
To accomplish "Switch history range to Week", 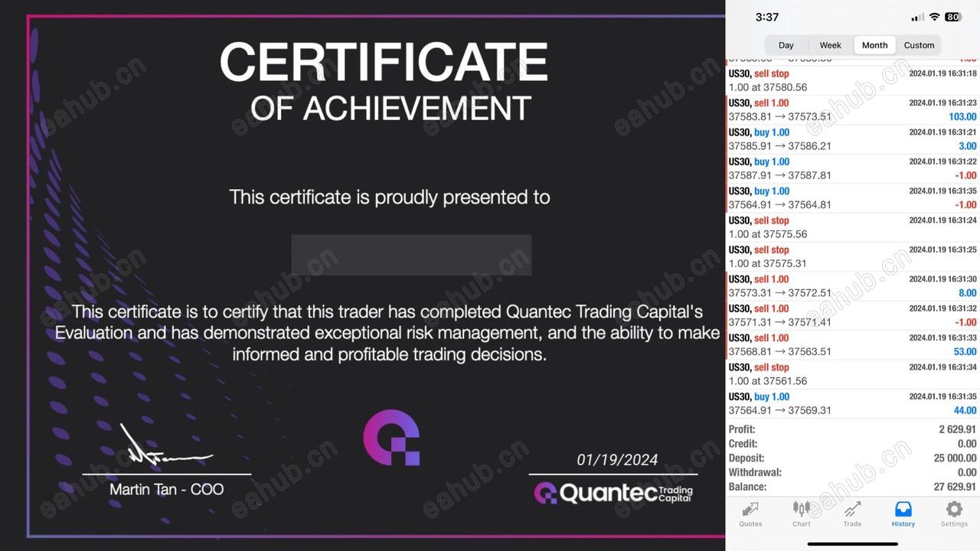I will [x=831, y=45].
